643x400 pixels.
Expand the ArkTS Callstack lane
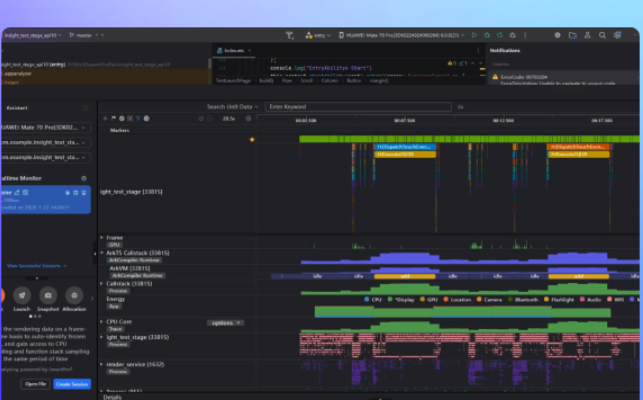102,253
